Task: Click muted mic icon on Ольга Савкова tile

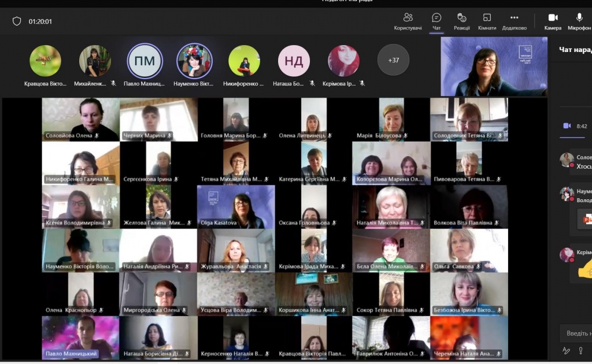Action: 478,266
